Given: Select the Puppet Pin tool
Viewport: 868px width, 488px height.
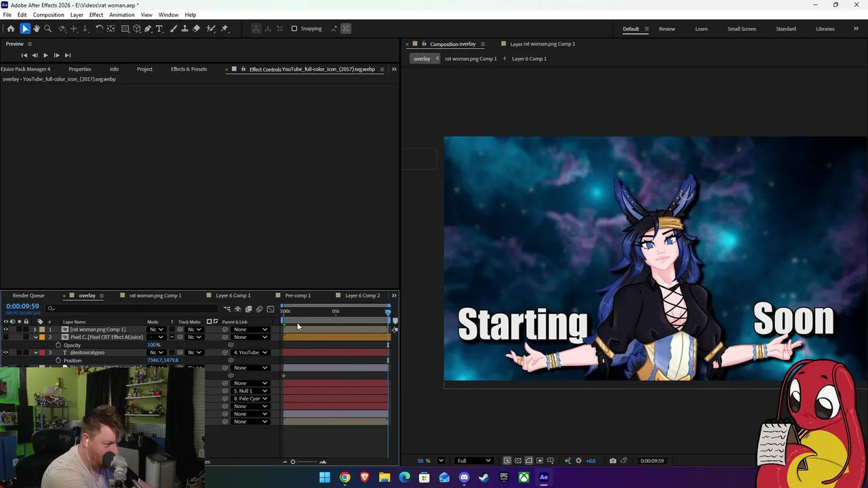Looking at the screenshot, I should 224,28.
